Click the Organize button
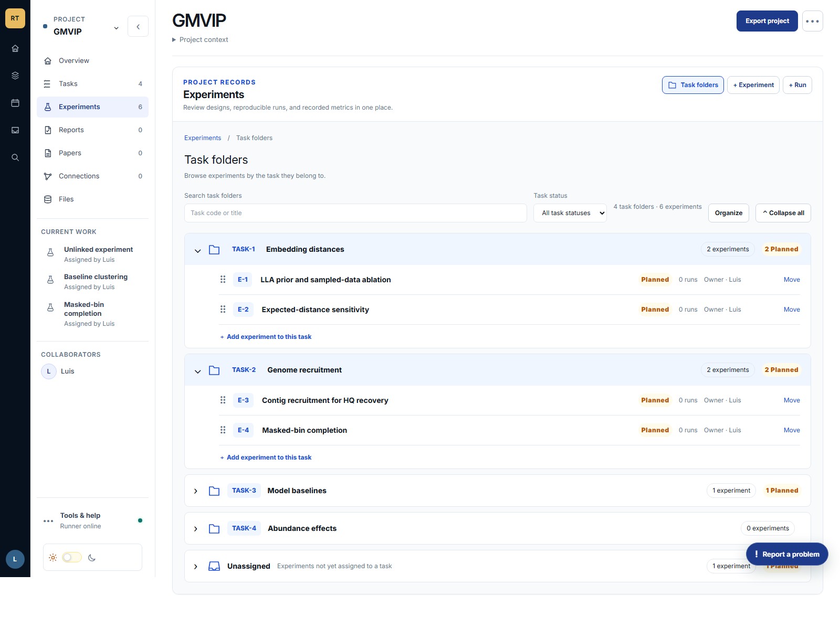 (x=729, y=213)
